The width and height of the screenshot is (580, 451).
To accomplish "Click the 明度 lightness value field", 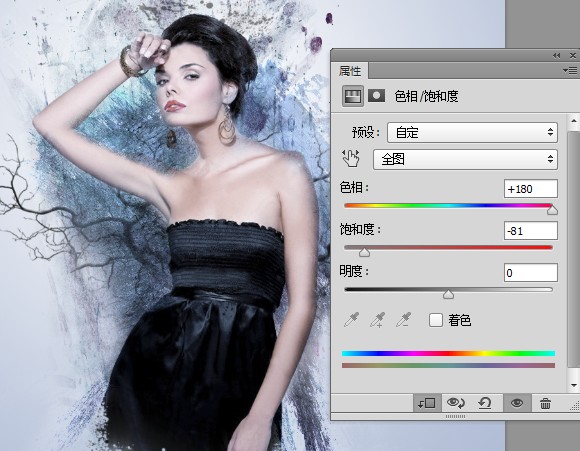I will point(530,273).
